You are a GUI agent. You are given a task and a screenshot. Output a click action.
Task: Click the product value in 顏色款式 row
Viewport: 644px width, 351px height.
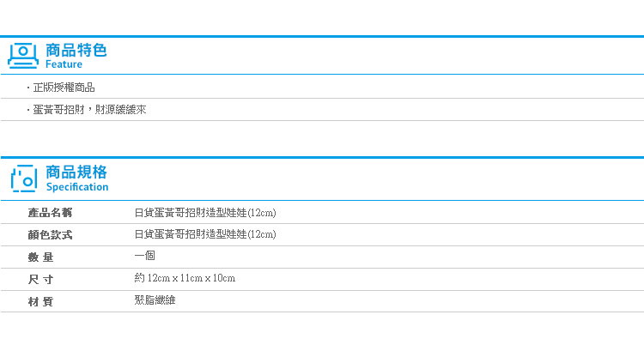205,234
